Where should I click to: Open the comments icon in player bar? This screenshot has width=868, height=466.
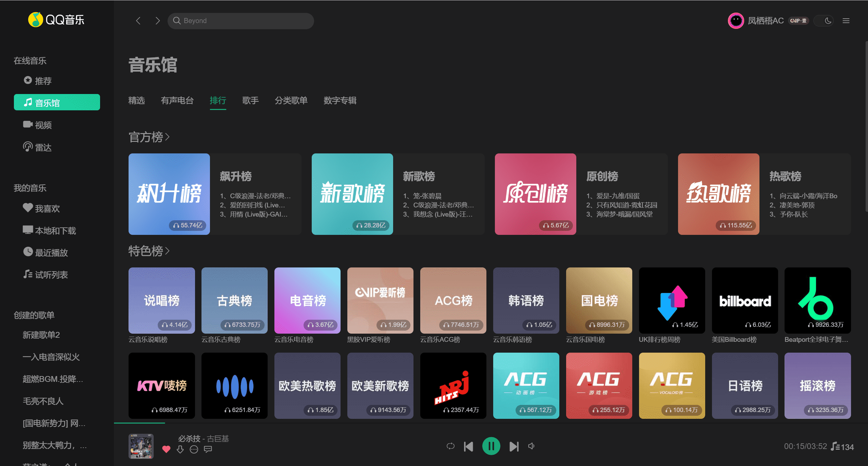point(208,449)
